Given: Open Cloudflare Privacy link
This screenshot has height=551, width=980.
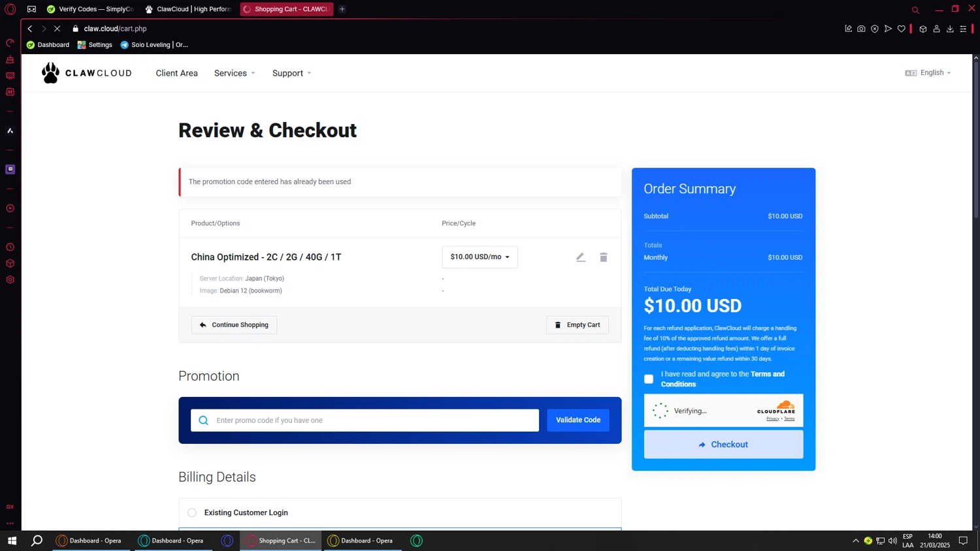Looking at the screenshot, I should 772,418.
